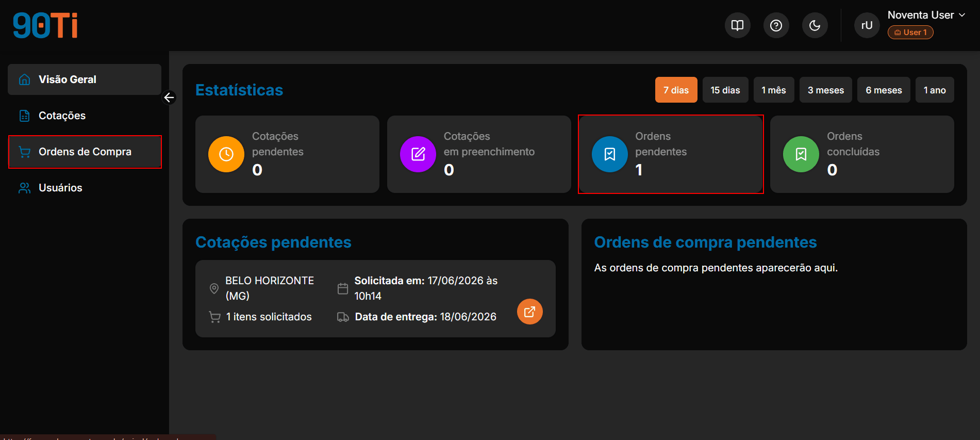Open Cotações in the sidebar

(85, 116)
